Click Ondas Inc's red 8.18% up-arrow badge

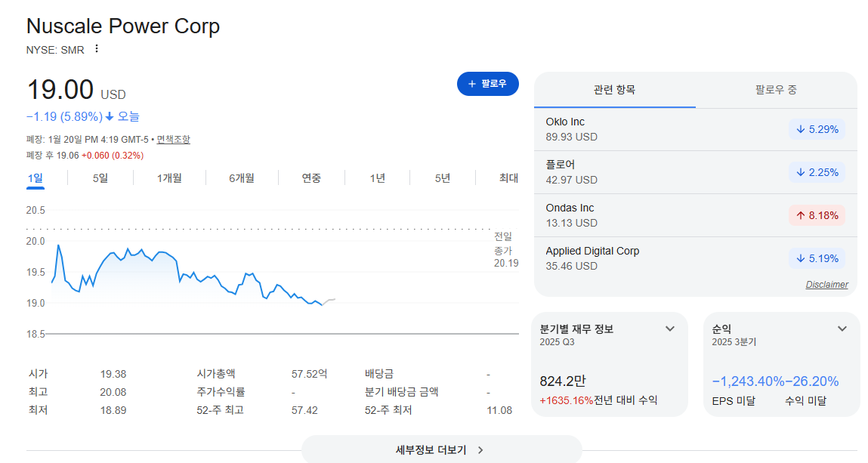click(817, 216)
